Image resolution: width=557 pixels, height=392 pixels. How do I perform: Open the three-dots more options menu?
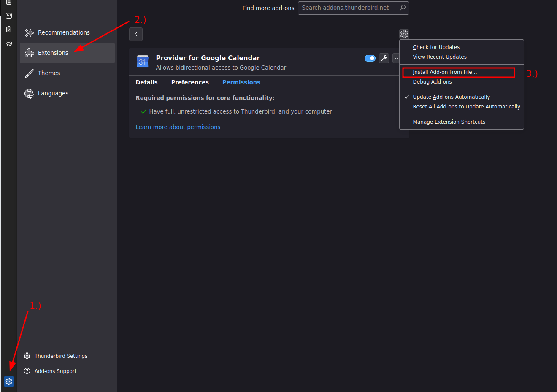[x=397, y=58]
